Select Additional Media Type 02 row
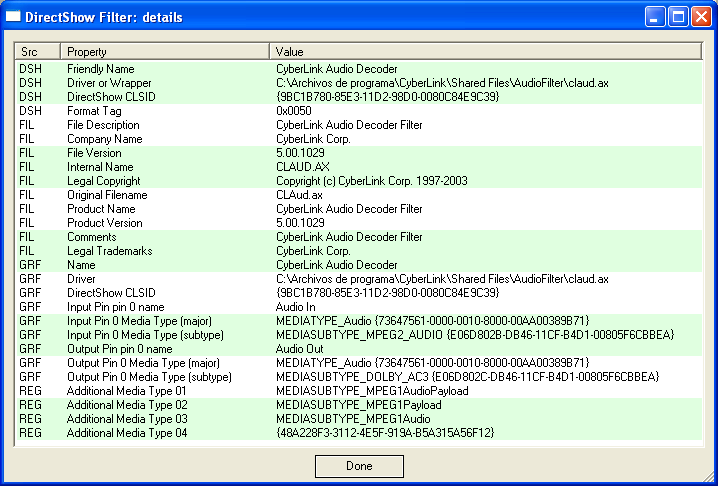This screenshot has height=486, width=718. [359, 405]
